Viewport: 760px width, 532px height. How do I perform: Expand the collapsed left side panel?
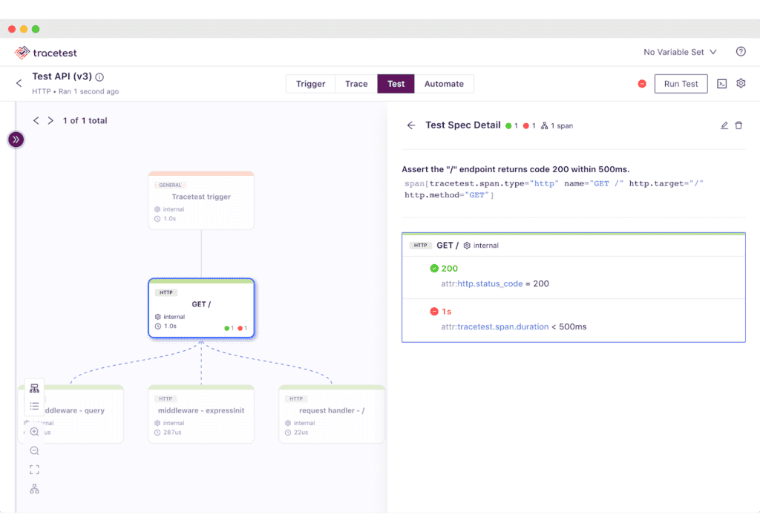pyautogui.click(x=16, y=139)
